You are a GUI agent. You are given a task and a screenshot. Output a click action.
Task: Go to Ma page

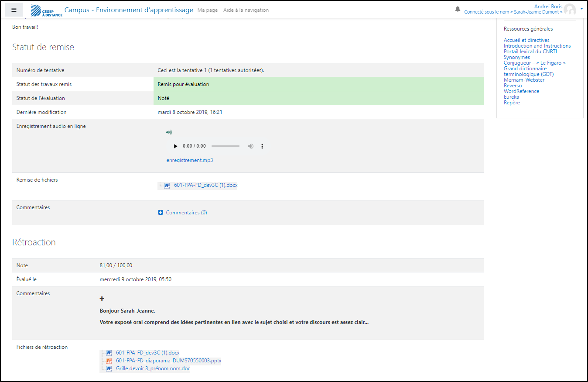tap(207, 10)
